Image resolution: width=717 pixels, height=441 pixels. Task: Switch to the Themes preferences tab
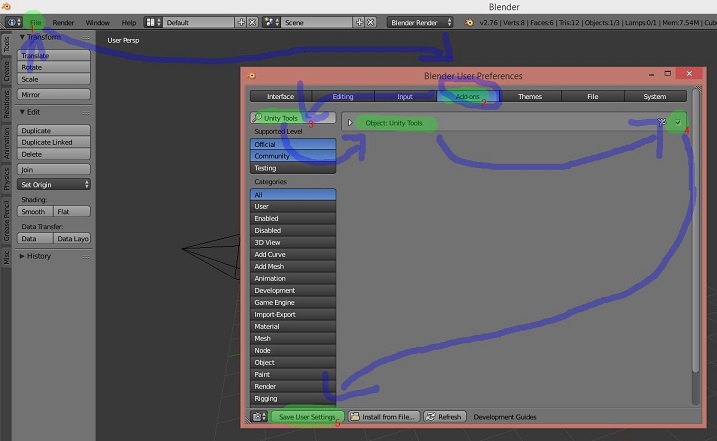(529, 97)
